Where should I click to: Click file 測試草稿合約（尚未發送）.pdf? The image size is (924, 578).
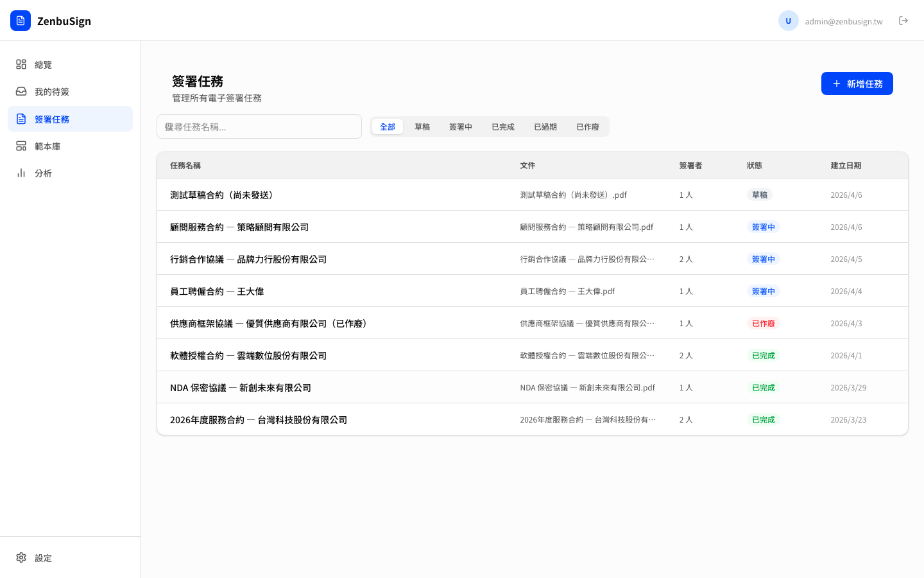click(x=574, y=195)
